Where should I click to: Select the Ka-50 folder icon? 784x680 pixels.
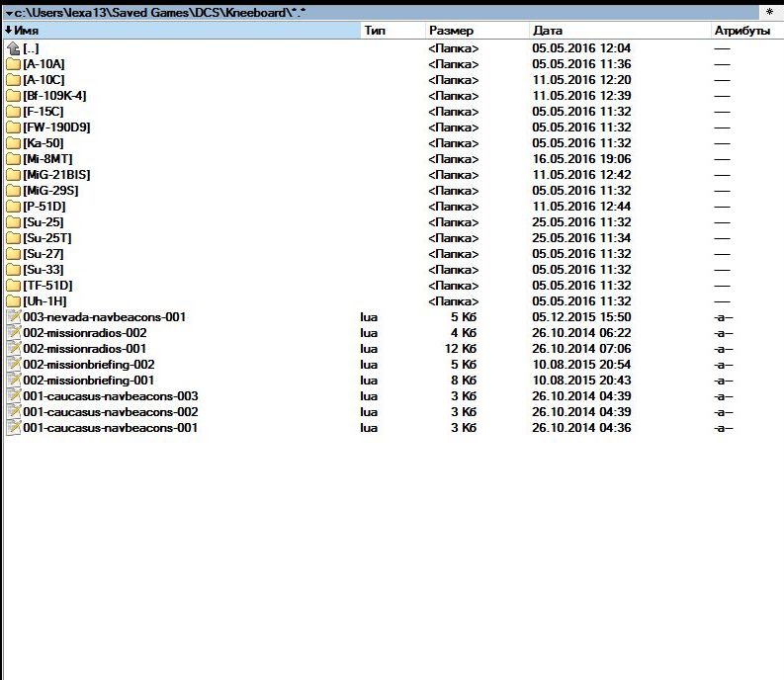(14, 143)
